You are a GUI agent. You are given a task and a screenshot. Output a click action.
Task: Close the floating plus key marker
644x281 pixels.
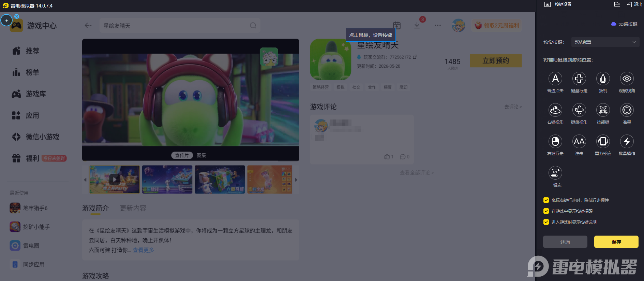17,16
